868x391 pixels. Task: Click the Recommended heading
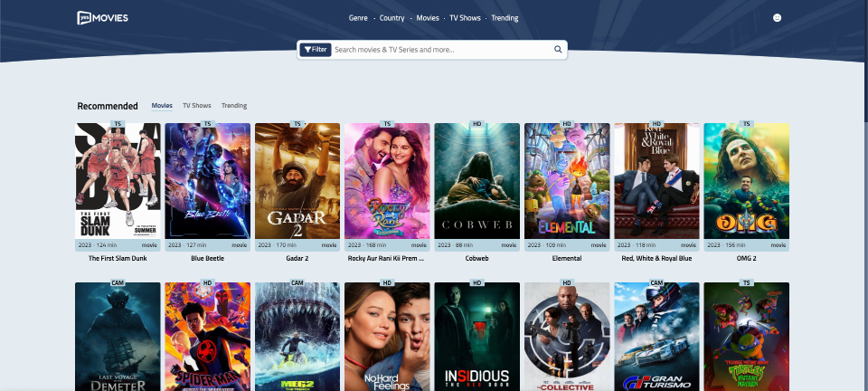pyautogui.click(x=108, y=106)
